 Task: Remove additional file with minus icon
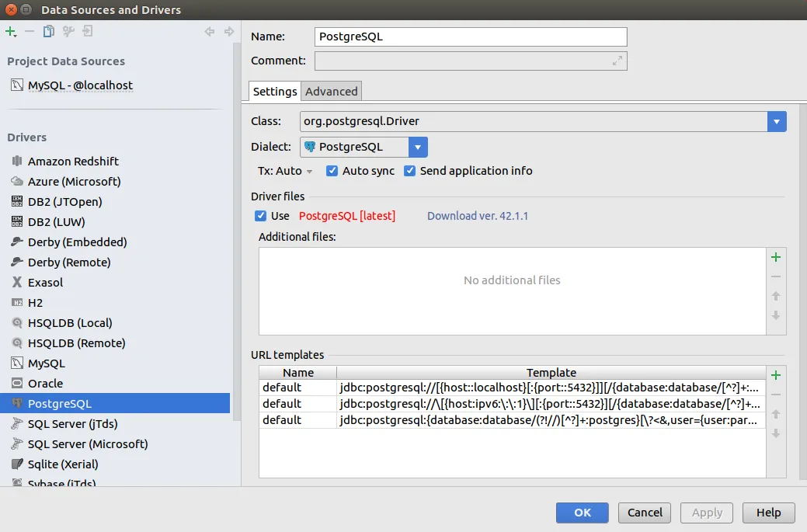point(776,276)
